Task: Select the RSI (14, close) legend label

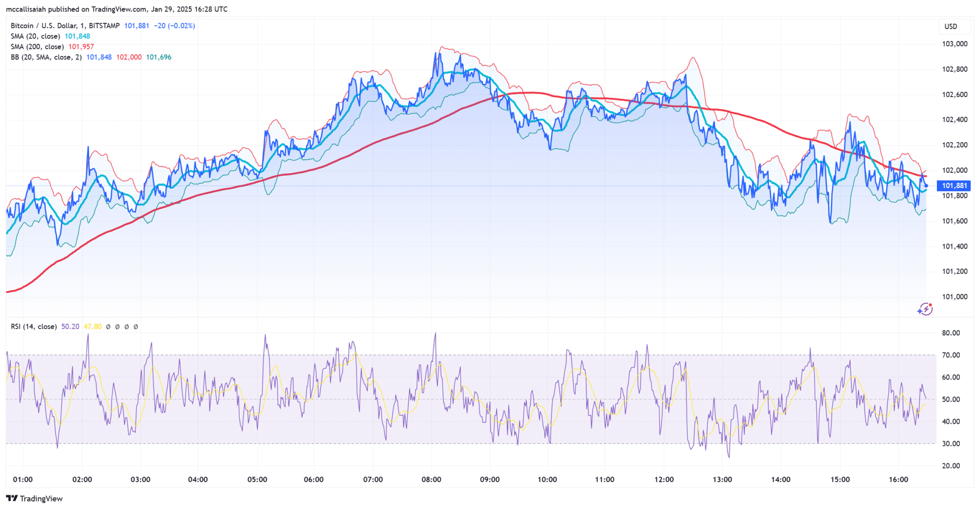Action: tap(33, 327)
